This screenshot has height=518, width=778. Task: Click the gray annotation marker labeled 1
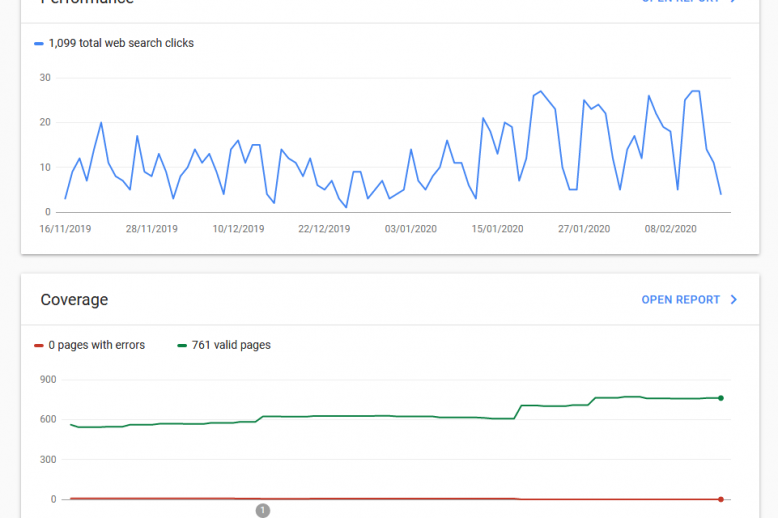click(x=263, y=510)
